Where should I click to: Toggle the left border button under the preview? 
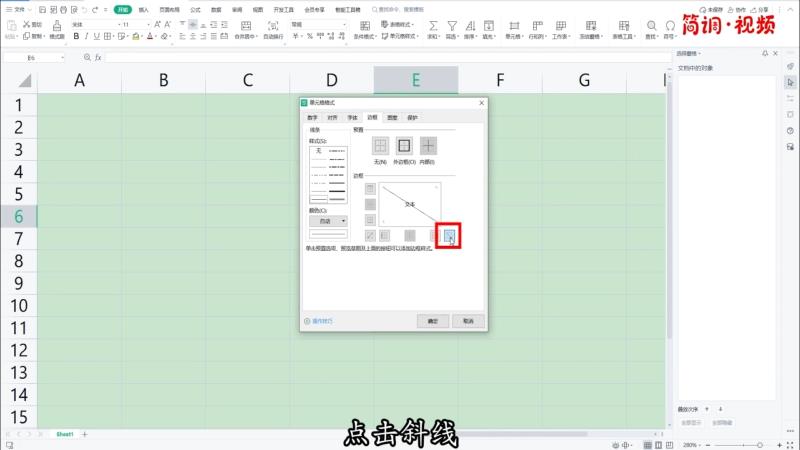pyautogui.click(x=385, y=235)
